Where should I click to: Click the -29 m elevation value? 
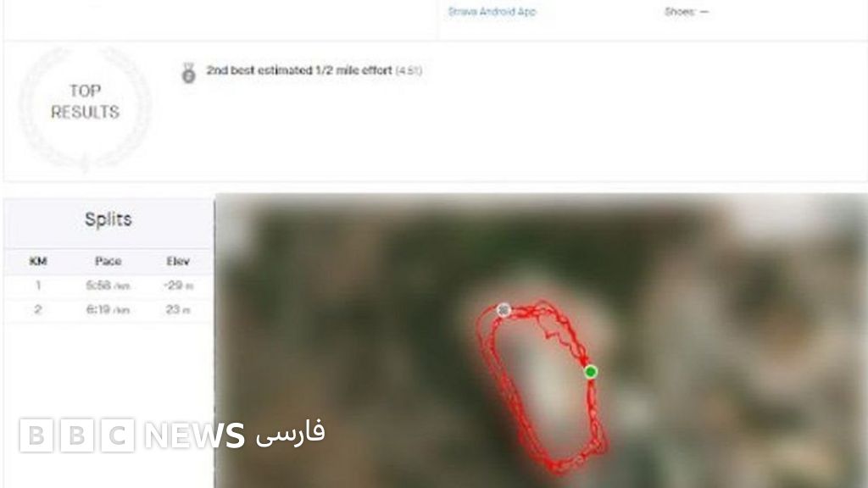(178, 286)
